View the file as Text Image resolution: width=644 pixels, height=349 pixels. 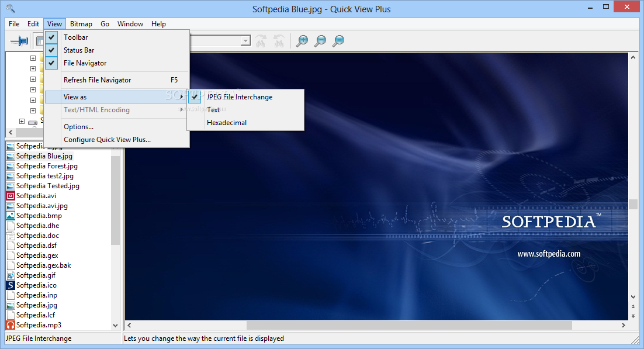click(x=245, y=110)
